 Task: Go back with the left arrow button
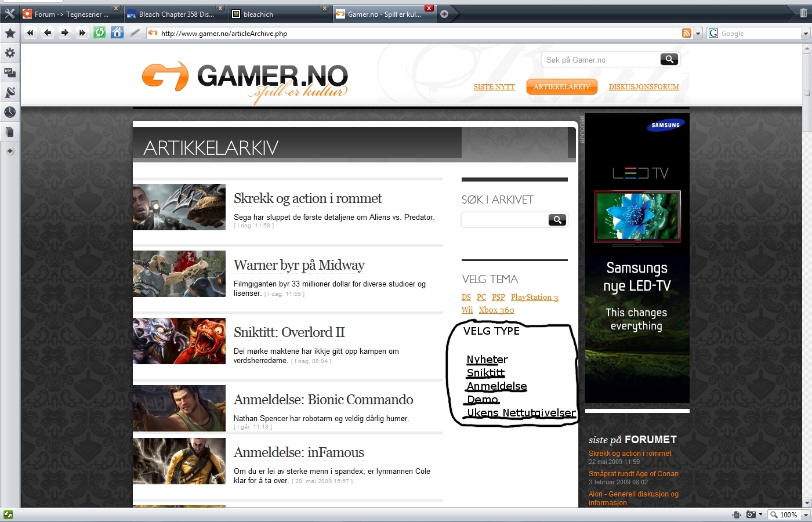tap(48, 33)
